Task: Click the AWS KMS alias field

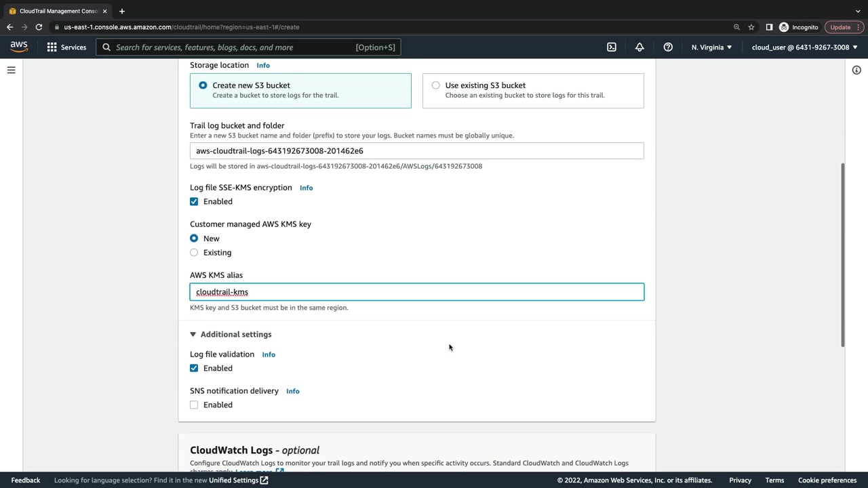Action: click(x=417, y=292)
